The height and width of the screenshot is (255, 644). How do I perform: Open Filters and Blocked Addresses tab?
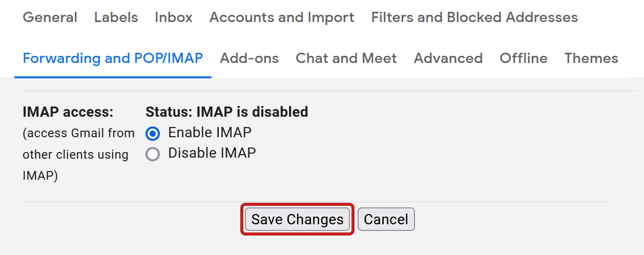[x=474, y=17]
